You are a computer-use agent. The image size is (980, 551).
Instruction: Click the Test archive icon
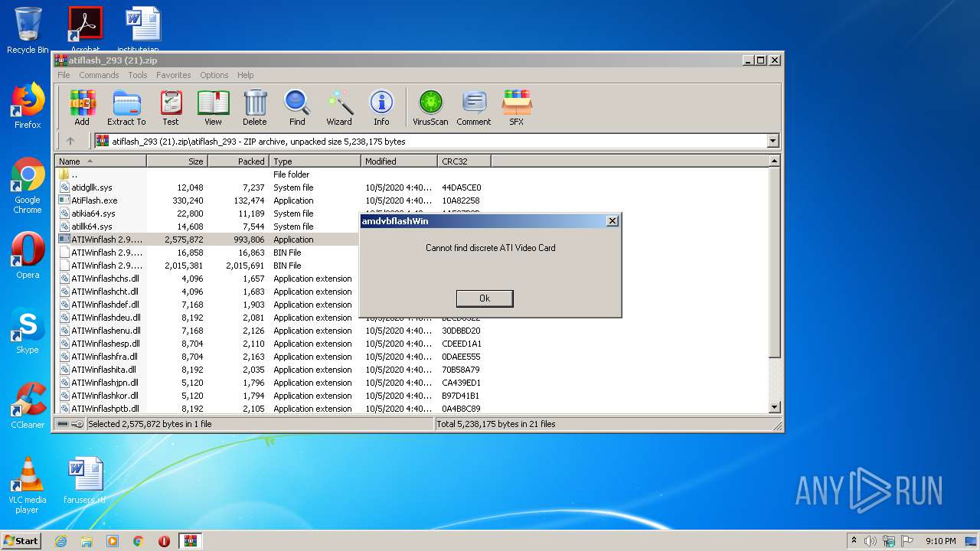point(171,108)
